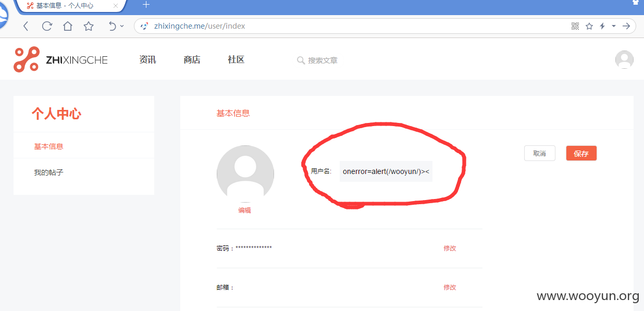
Task: Bookmark page using the toolbar star icon
Action: 89,26
